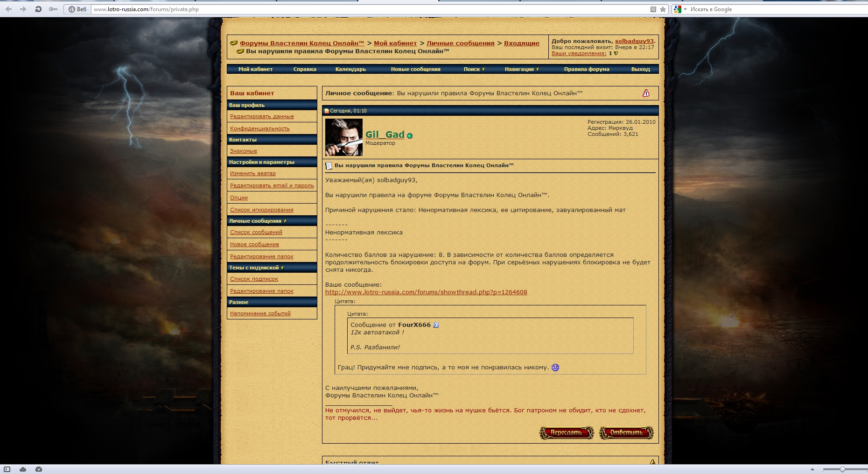This screenshot has height=474, width=868.
Task: Open Форумы Властелин Колец Онлайн breadcrumb link
Action: (302, 43)
